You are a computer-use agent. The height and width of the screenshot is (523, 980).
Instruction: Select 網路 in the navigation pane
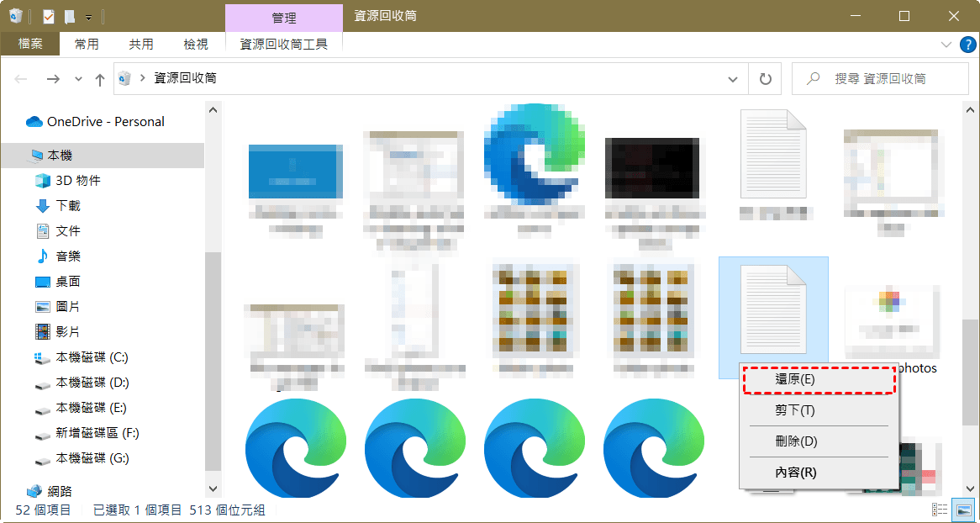[49, 490]
